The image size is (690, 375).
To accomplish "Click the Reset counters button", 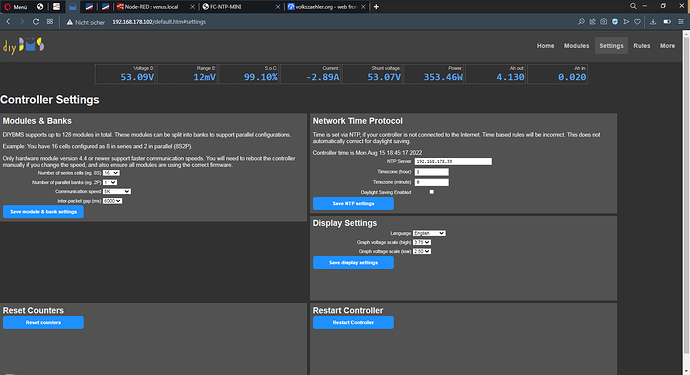I will [43, 322].
